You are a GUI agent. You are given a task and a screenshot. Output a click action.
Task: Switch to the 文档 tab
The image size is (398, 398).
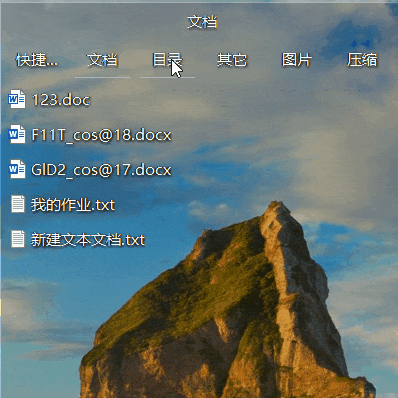pyautogui.click(x=102, y=60)
